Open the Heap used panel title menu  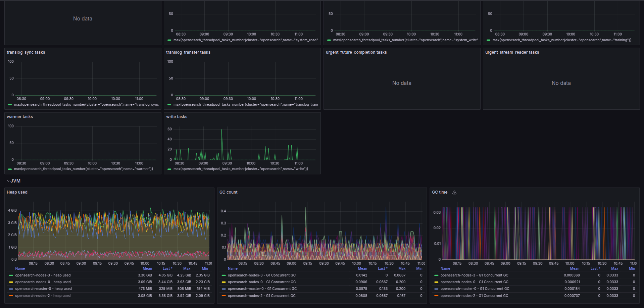(17, 192)
